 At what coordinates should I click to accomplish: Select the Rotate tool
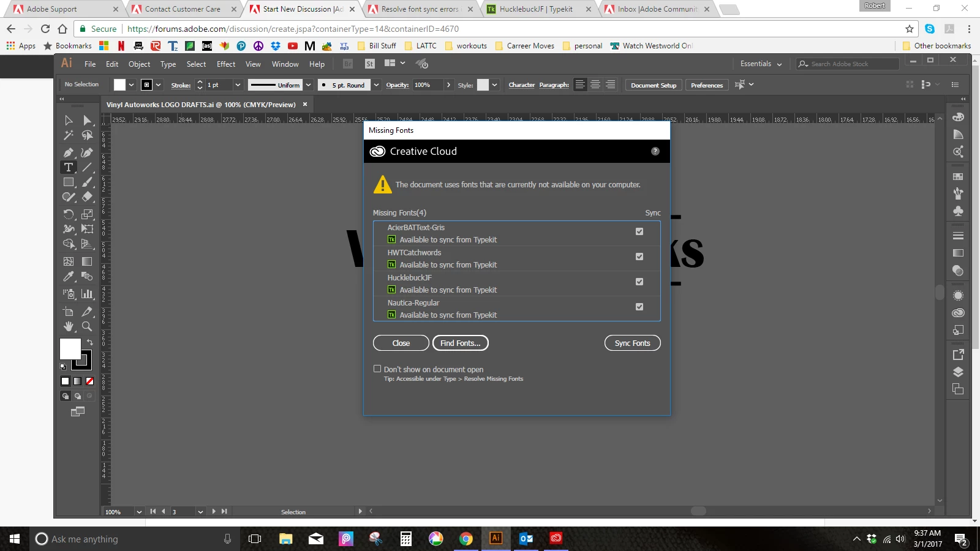pos(69,214)
